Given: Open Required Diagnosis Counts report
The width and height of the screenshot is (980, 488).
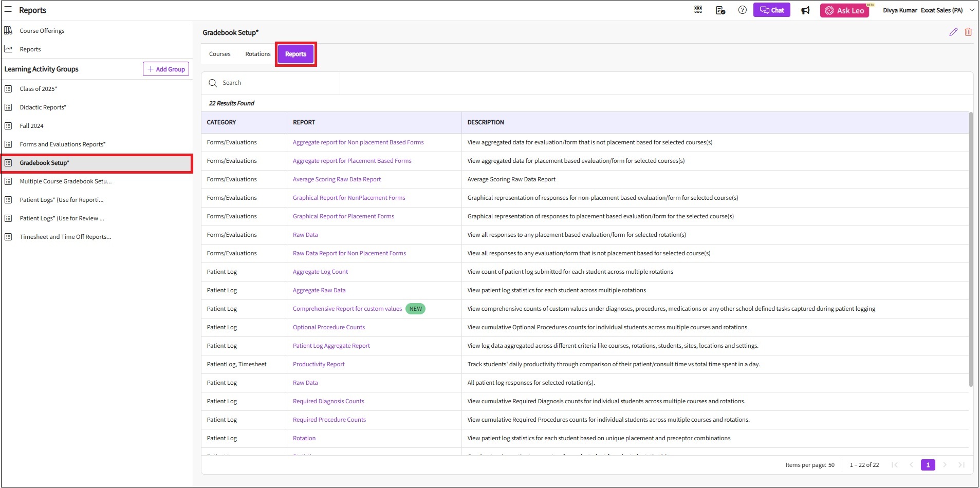Looking at the screenshot, I should pos(328,401).
